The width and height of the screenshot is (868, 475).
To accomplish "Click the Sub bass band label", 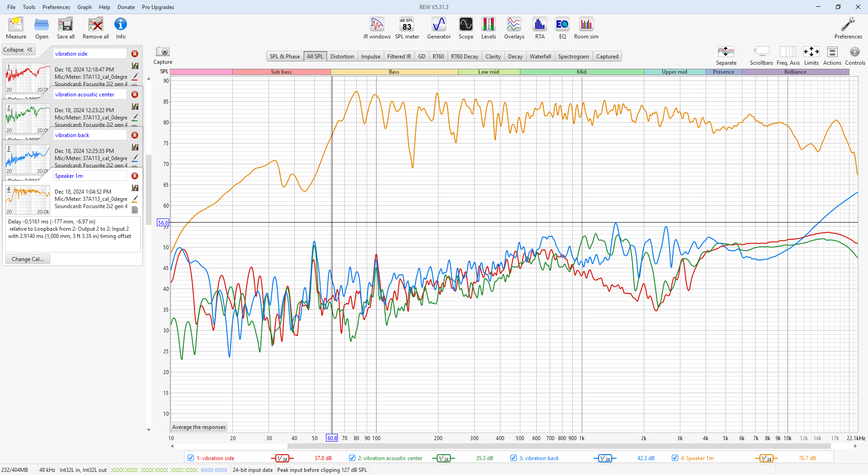I will coord(281,72).
